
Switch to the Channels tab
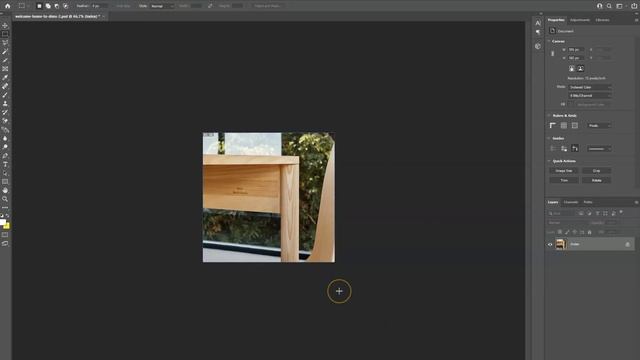(571, 202)
